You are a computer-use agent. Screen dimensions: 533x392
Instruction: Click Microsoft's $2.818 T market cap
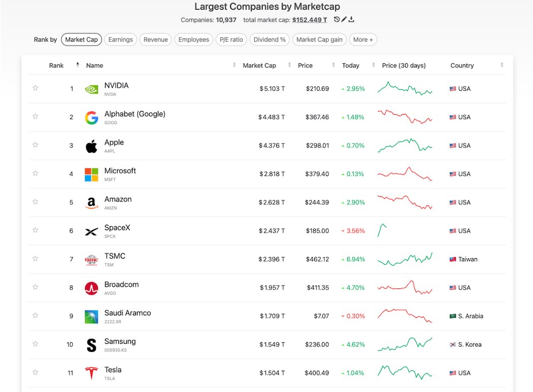tap(272, 174)
